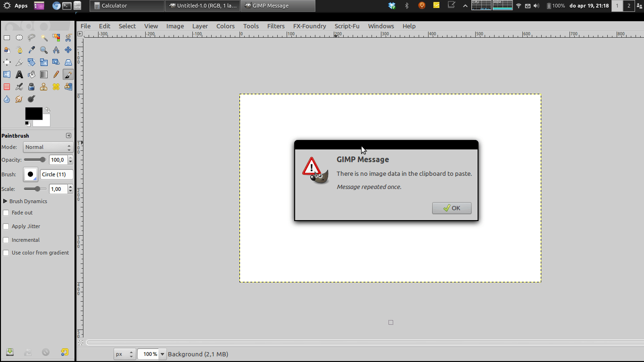Choose the Perspective tool
The height and width of the screenshot is (362, 644).
pyautogui.click(x=68, y=62)
